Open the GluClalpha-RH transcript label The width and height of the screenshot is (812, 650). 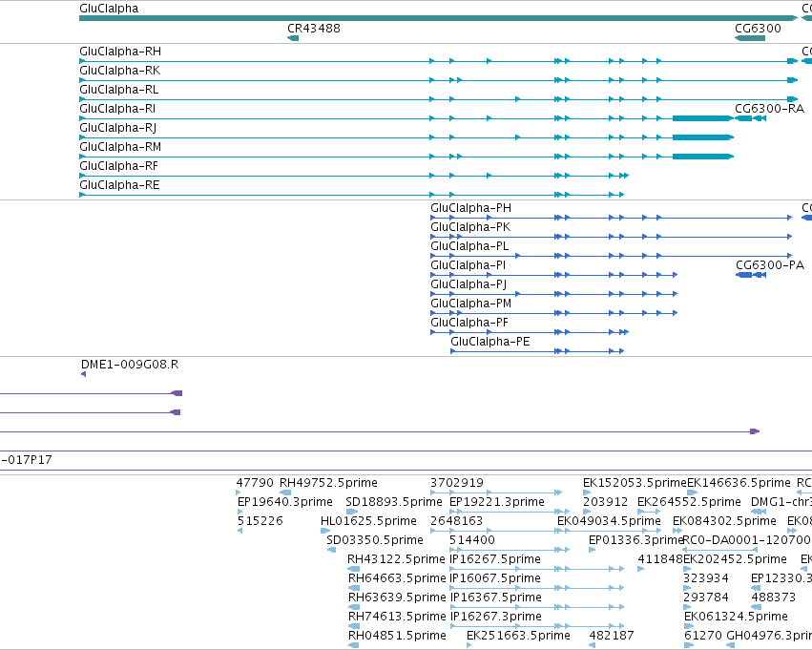(x=120, y=52)
